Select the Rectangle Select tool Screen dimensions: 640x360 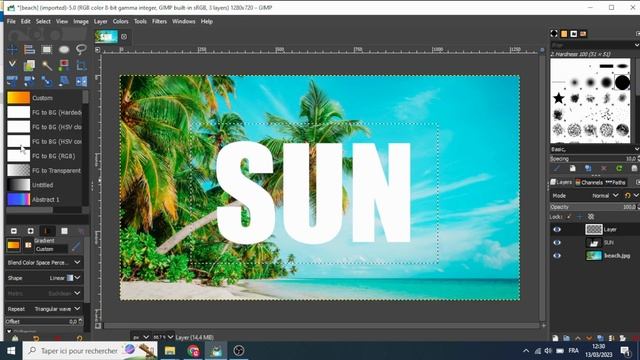pos(47,49)
